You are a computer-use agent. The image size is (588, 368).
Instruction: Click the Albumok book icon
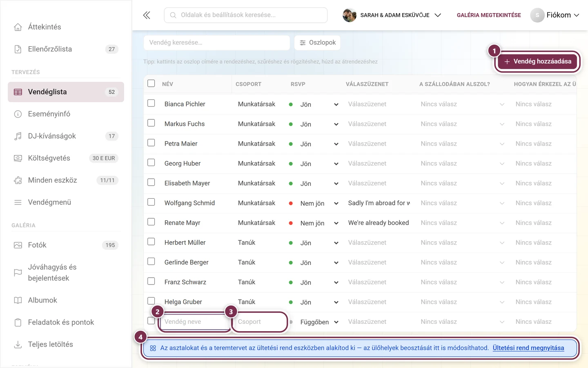(x=18, y=301)
